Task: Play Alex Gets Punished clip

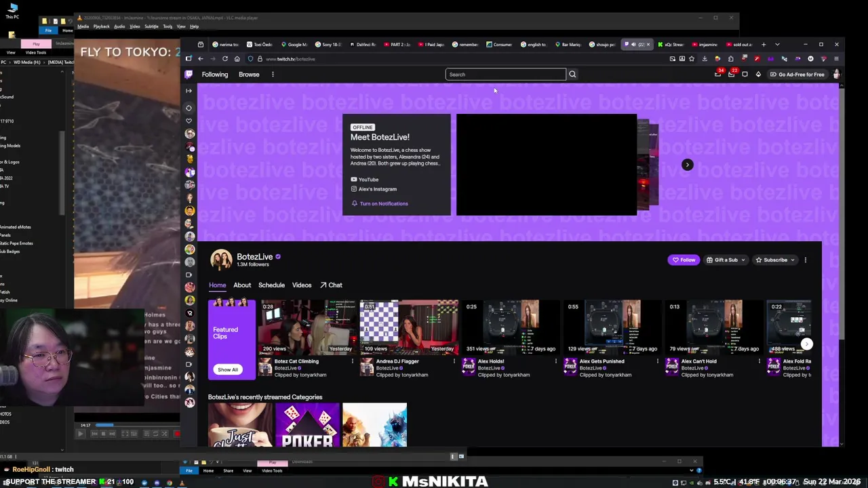Action: pos(612,327)
